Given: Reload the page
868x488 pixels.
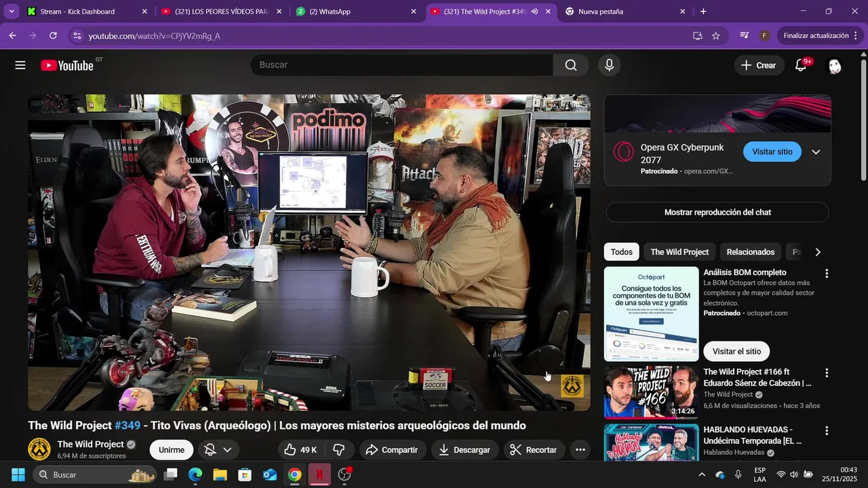Looking at the screenshot, I should (x=53, y=35).
